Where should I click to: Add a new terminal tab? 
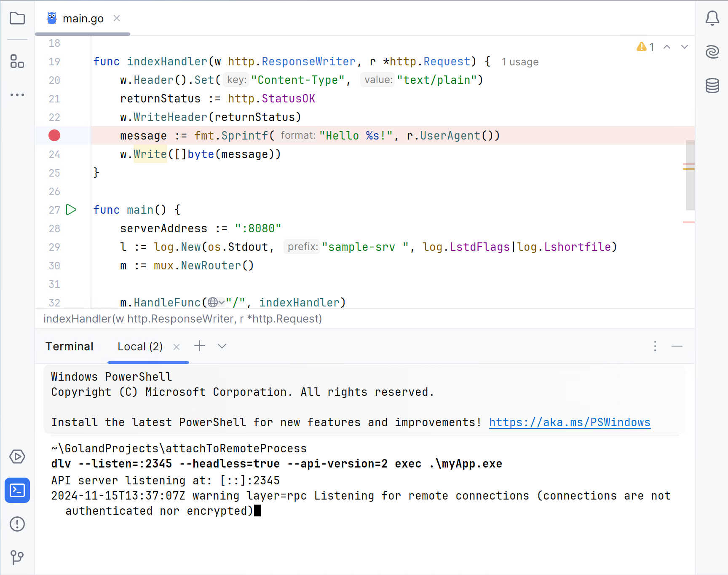pyautogui.click(x=200, y=347)
